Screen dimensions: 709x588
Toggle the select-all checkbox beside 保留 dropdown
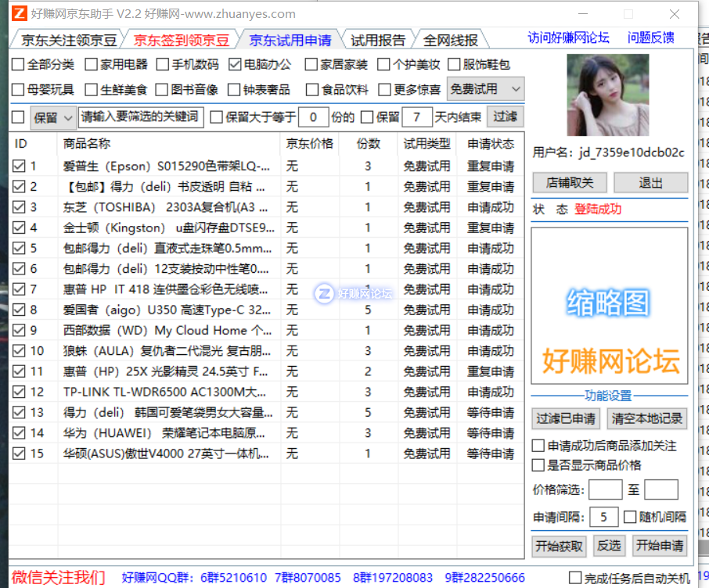click(18, 117)
